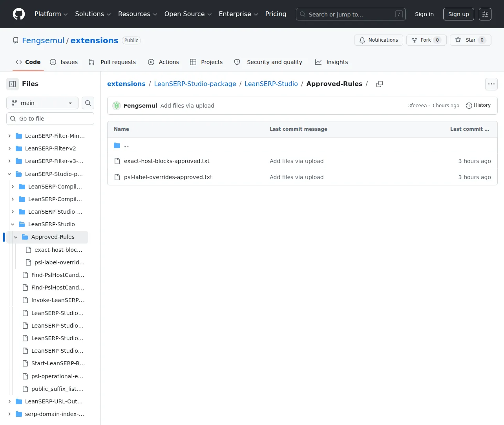
Task: Open psl-label-overrides-approved.txt file link
Action: click(x=168, y=177)
